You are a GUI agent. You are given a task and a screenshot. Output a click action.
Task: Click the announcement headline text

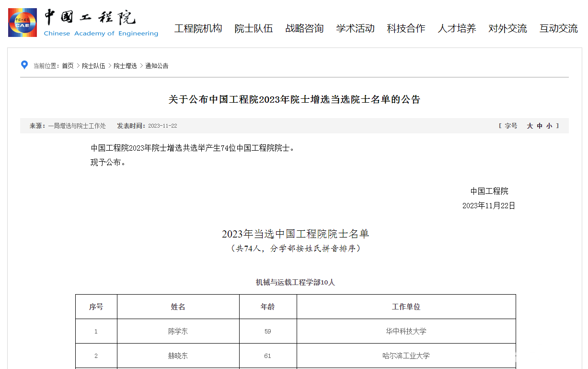(294, 99)
